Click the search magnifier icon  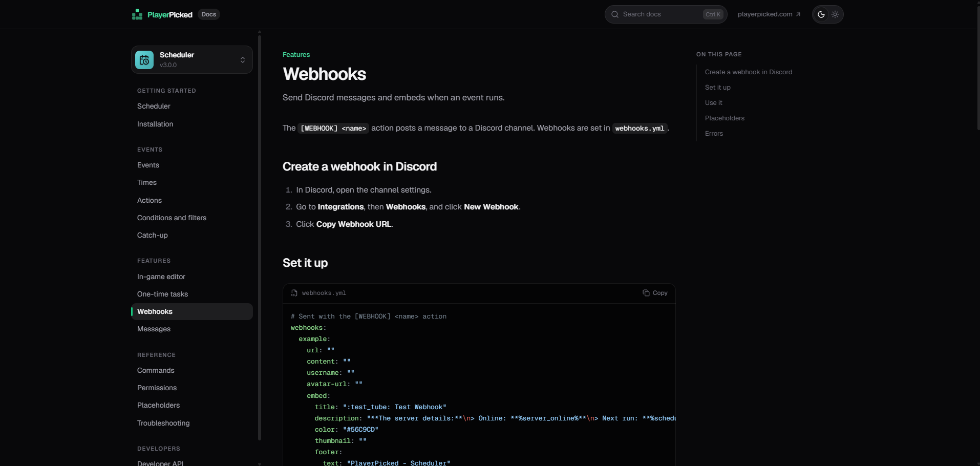coord(615,14)
